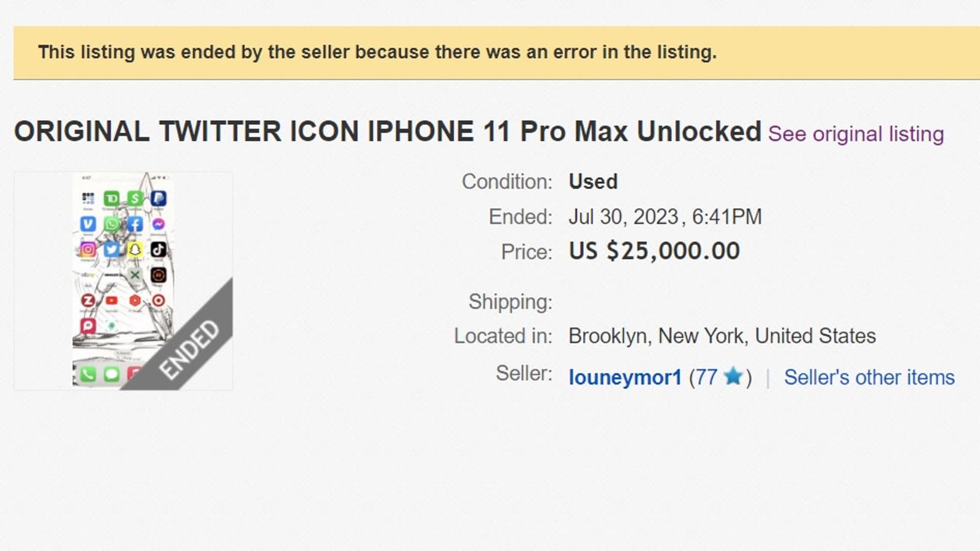Open the See original listing link
Viewport: 980px width, 551px height.
[856, 134]
